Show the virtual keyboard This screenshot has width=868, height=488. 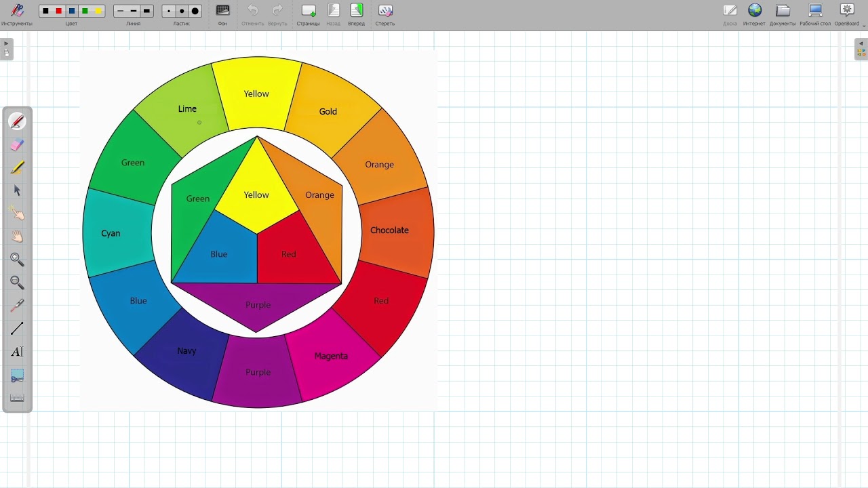18,398
